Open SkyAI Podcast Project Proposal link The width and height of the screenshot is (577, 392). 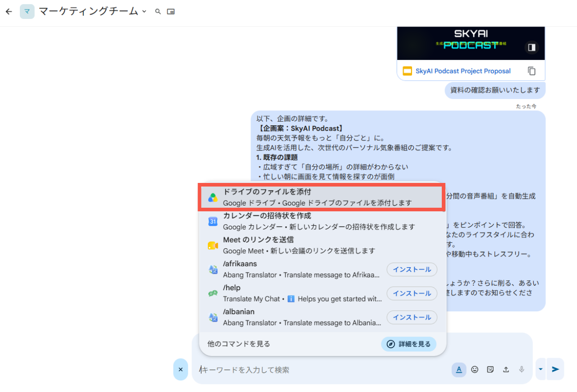point(463,71)
